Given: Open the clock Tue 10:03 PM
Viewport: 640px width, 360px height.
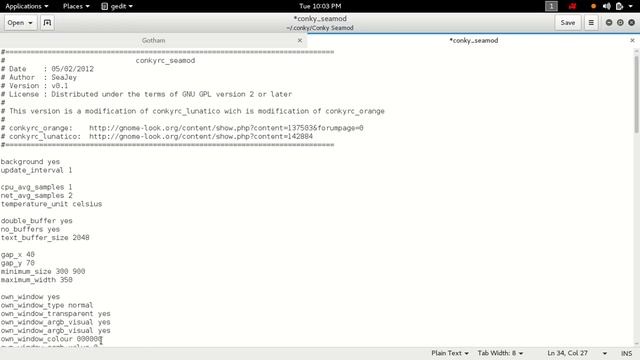Looking at the screenshot, I should [320, 6].
